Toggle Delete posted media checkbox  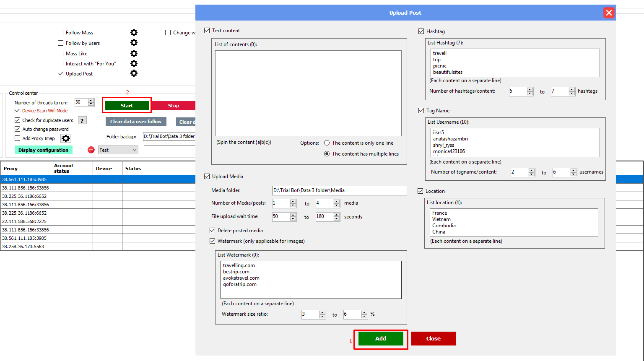click(213, 231)
